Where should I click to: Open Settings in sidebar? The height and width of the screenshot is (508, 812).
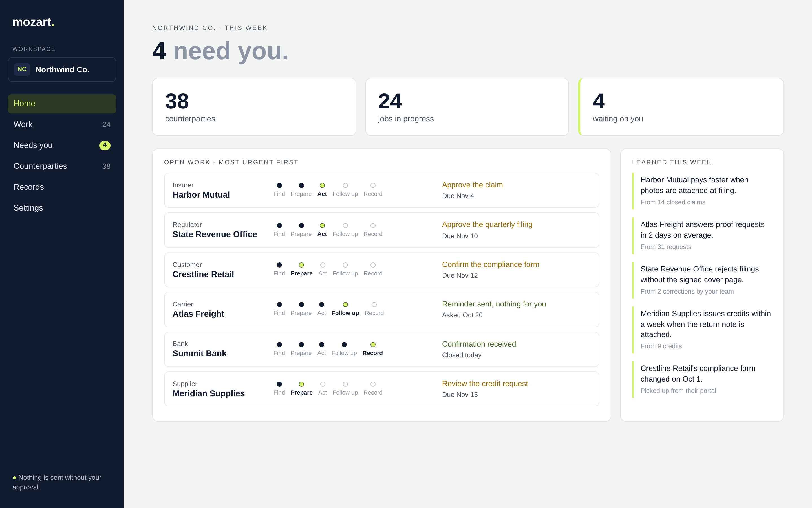(x=62, y=208)
